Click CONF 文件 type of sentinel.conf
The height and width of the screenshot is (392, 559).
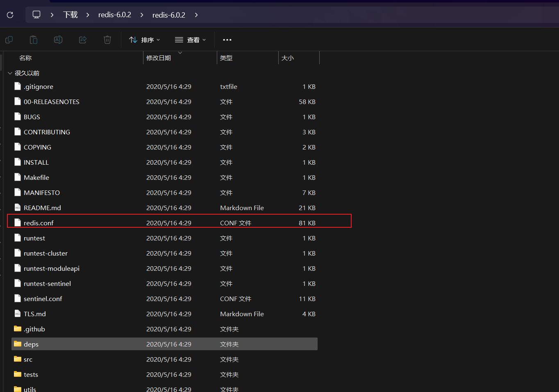236,299
